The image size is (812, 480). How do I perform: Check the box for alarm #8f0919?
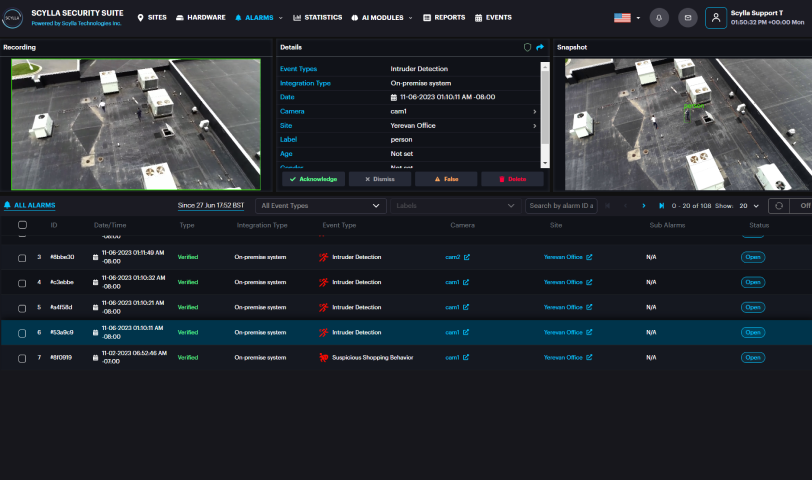[x=22, y=358]
